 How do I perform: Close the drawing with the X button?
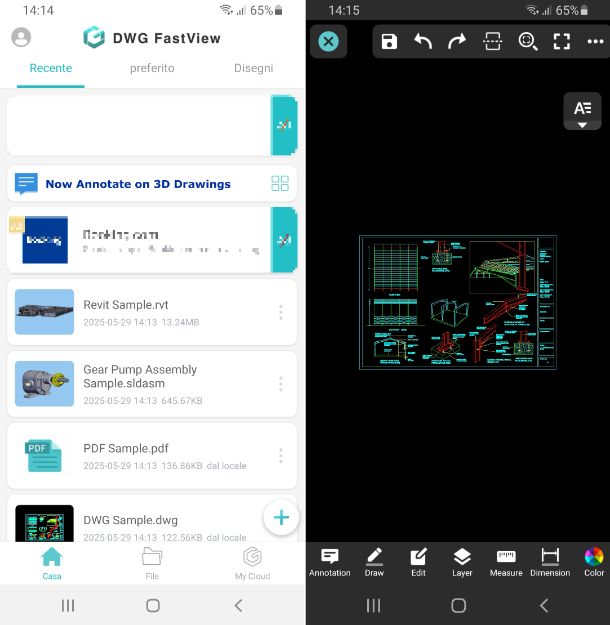pos(329,41)
